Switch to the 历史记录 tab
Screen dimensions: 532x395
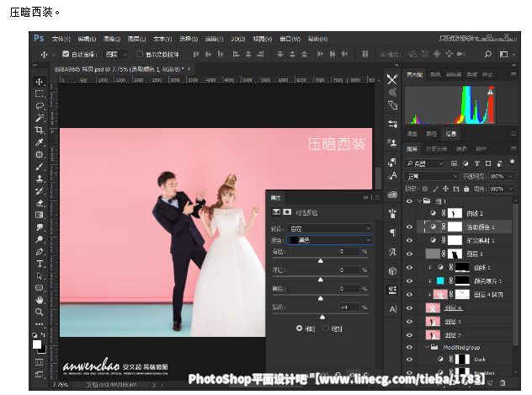(436, 148)
